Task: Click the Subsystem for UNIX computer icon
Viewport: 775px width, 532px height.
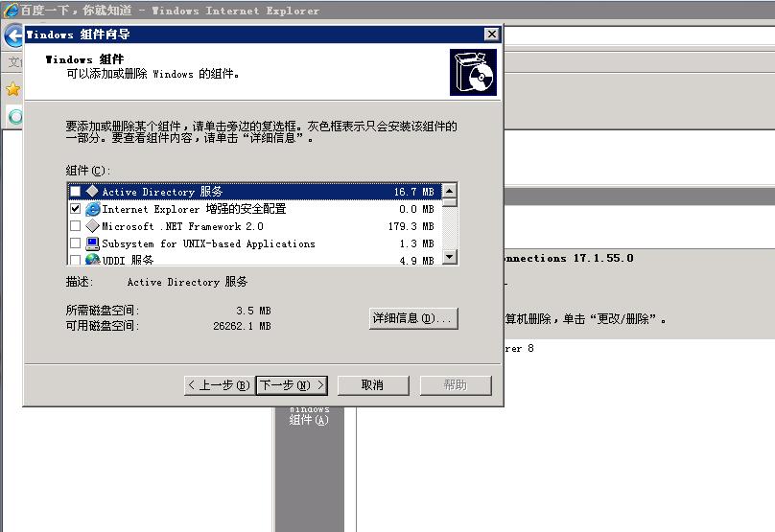Action: (92, 243)
